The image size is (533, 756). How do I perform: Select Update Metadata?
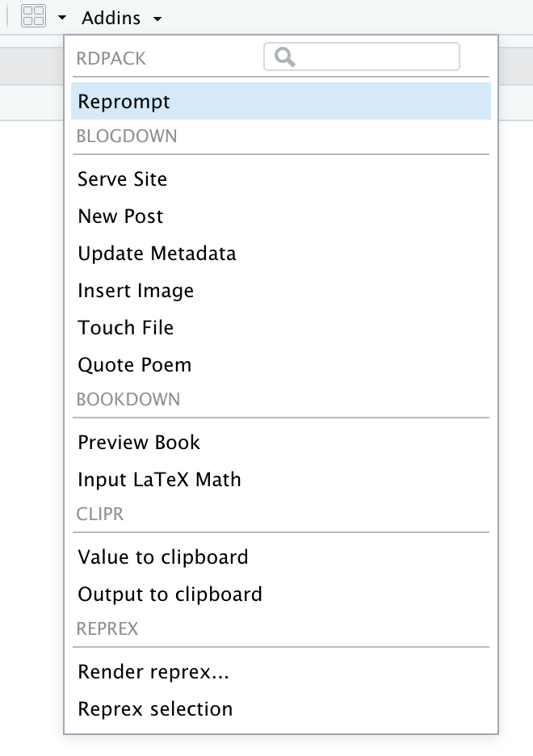tap(157, 253)
